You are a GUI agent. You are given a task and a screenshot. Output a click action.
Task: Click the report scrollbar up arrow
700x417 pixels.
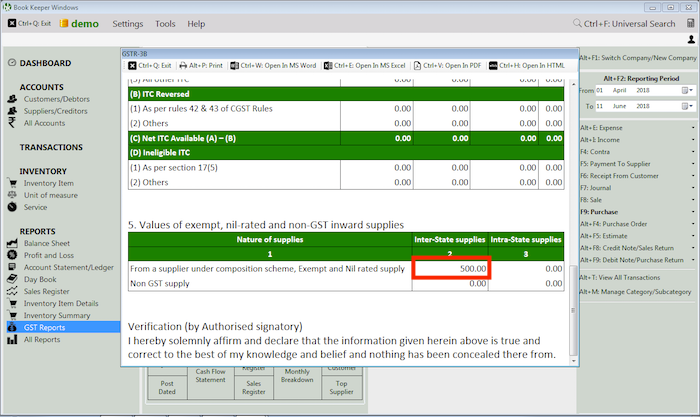pyautogui.click(x=574, y=84)
